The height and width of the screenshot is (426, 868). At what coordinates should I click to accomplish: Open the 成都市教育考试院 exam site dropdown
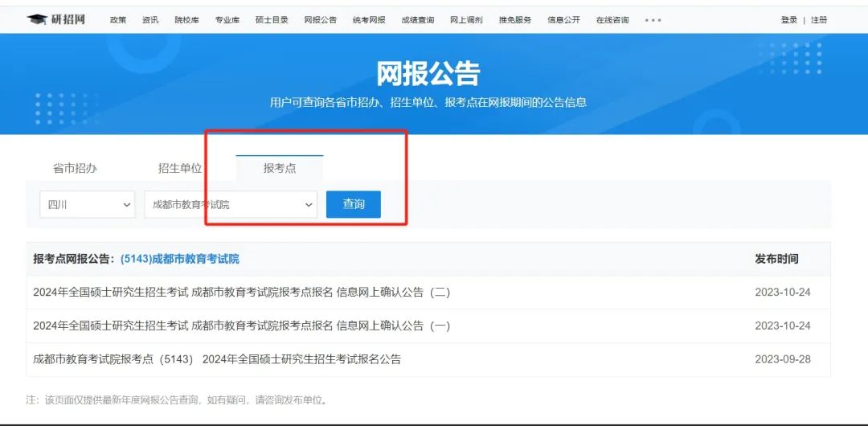(231, 205)
